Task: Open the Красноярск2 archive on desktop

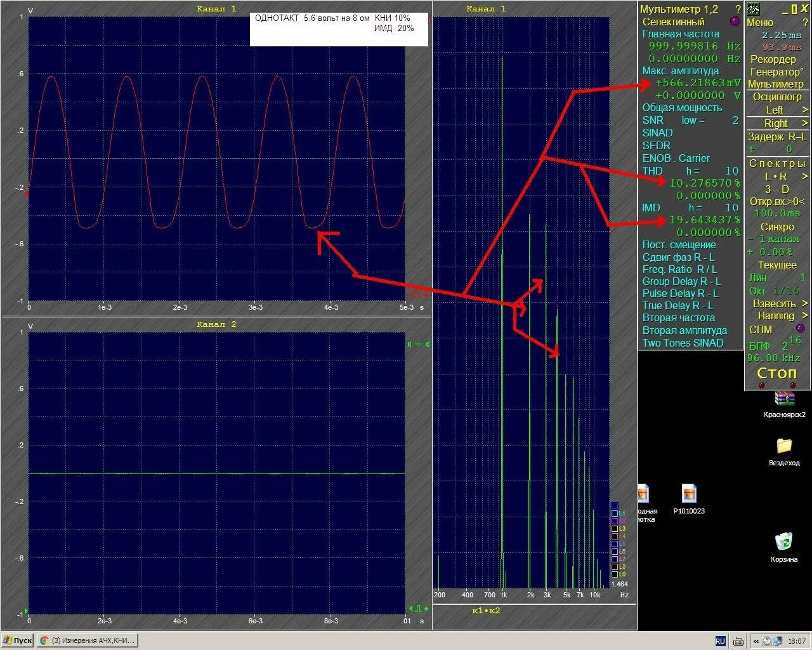Action: pyautogui.click(x=785, y=403)
